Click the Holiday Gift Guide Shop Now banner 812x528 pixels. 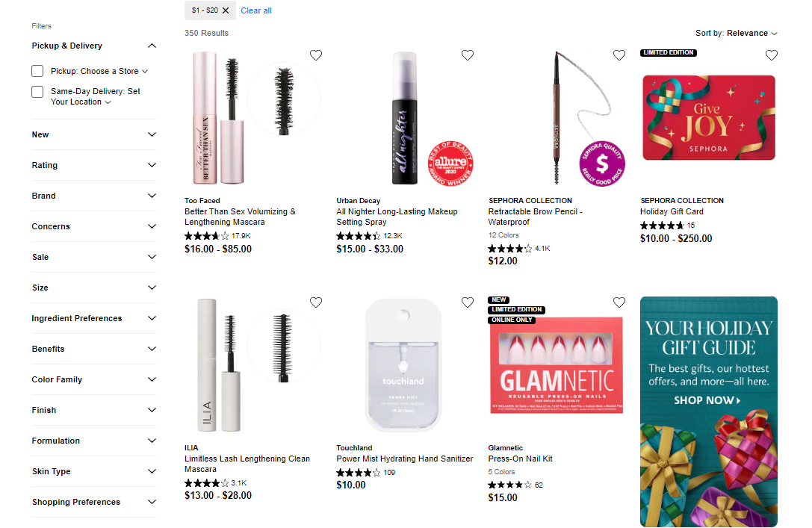coord(708,400)
